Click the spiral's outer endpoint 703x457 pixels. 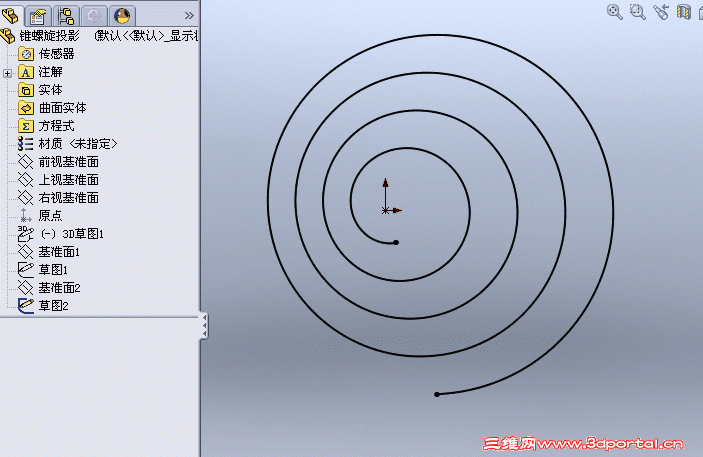(437, 395)
